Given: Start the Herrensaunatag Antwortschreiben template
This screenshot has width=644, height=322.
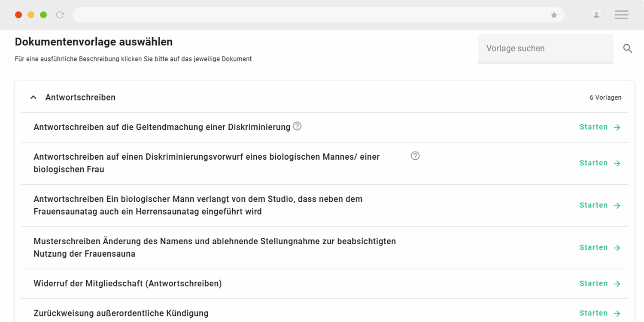Looking at the screenshot, I should click(x=600, y=205).
